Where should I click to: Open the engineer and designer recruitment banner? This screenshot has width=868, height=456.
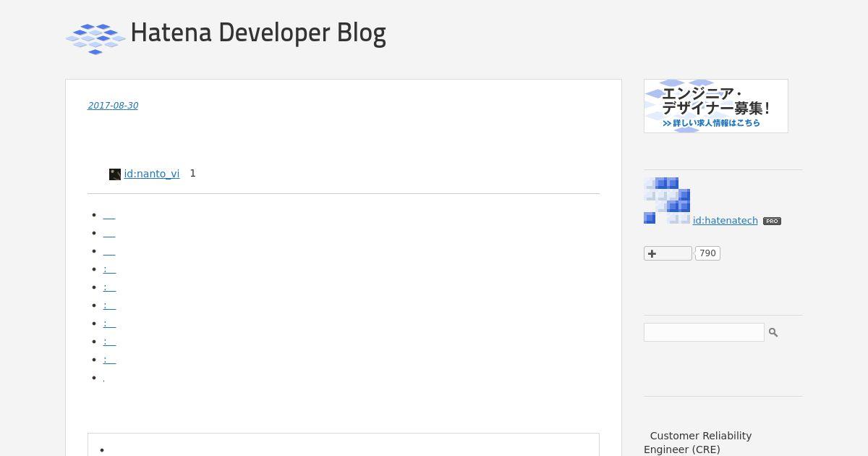tap(716, 106)
